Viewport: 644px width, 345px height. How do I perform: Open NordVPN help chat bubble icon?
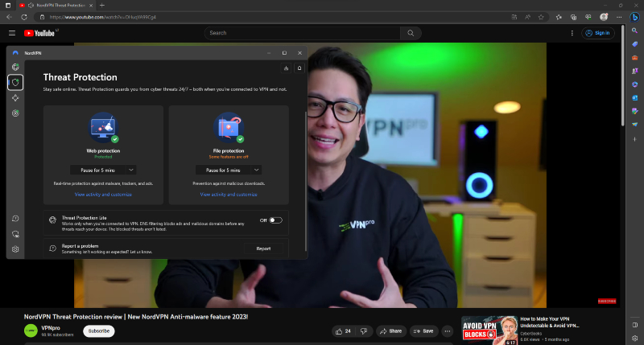15,219
